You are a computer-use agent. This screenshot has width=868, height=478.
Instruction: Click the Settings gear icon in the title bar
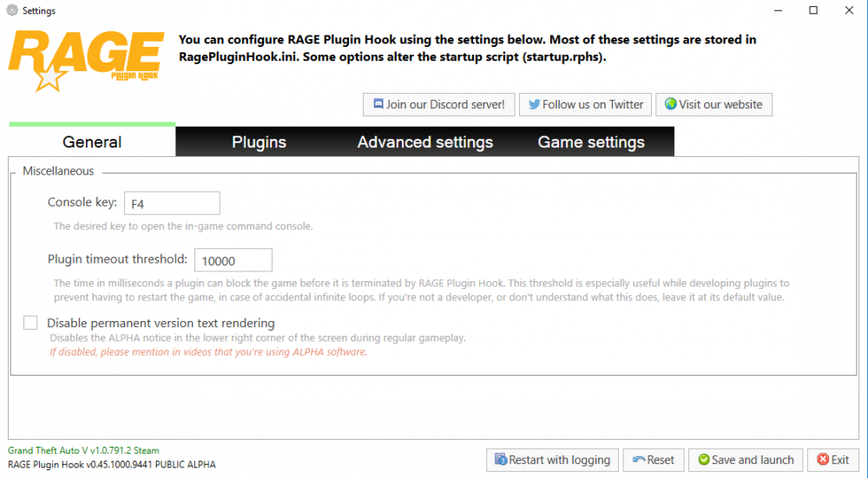click(12, 11)
